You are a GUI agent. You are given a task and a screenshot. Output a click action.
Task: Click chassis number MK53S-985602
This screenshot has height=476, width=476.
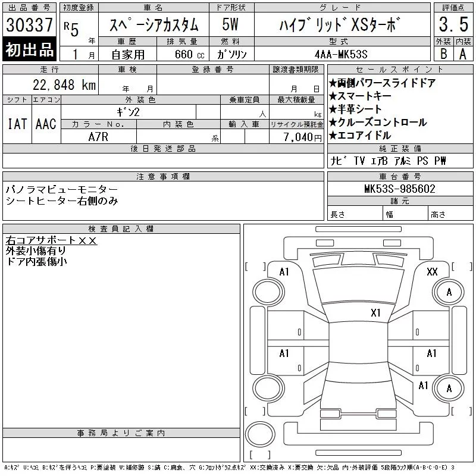[x=400, y=189]
